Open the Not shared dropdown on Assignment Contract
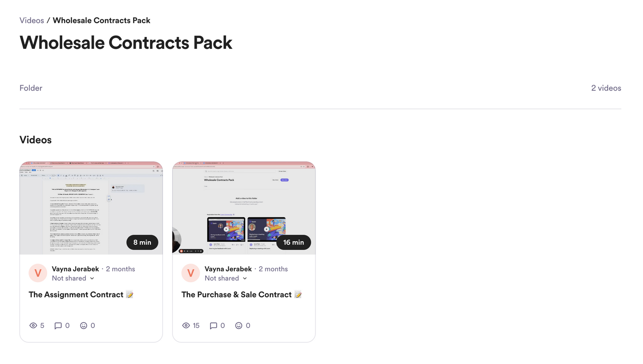643x364 pixels. [x=73, y=278]
